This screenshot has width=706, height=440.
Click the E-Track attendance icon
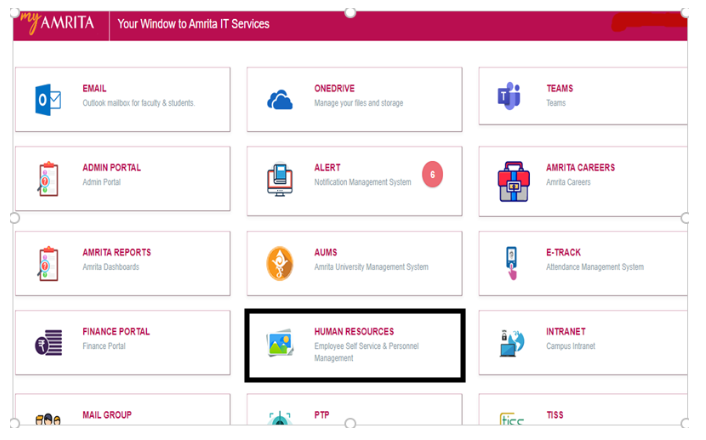pyautogui.click(x=512, y=263)
